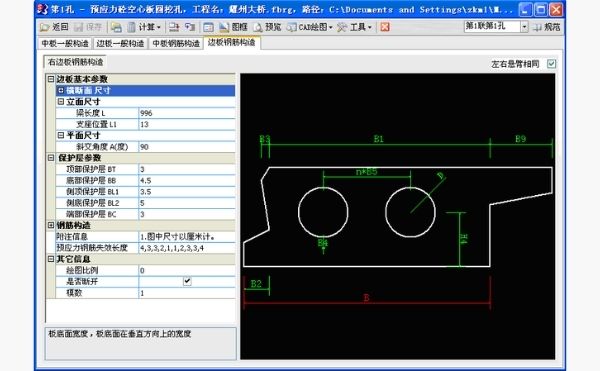Click the 端部保护层 BC value field
The image size is (600, 371).
(187, 214)
